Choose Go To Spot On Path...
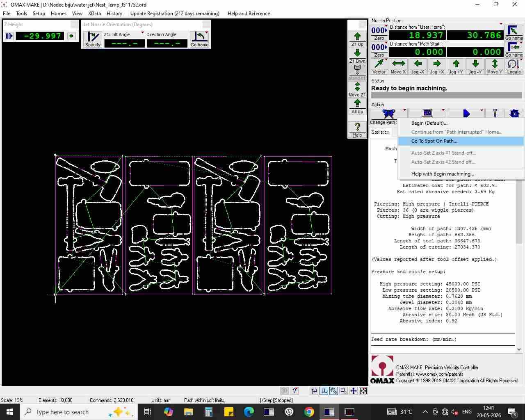Screen dimensions: 525x420 click(x=461, y=141)
